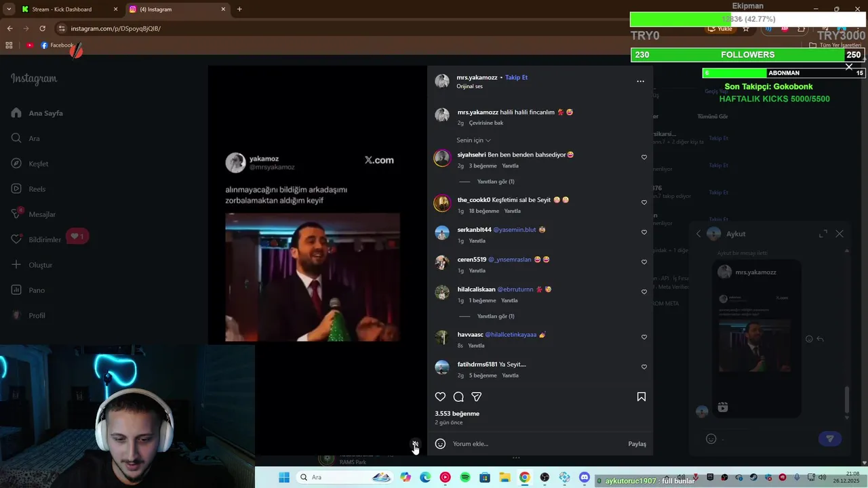Like the post with heart icon below the comments
Viewport: 868px width, 488px height.
(440, 397)
